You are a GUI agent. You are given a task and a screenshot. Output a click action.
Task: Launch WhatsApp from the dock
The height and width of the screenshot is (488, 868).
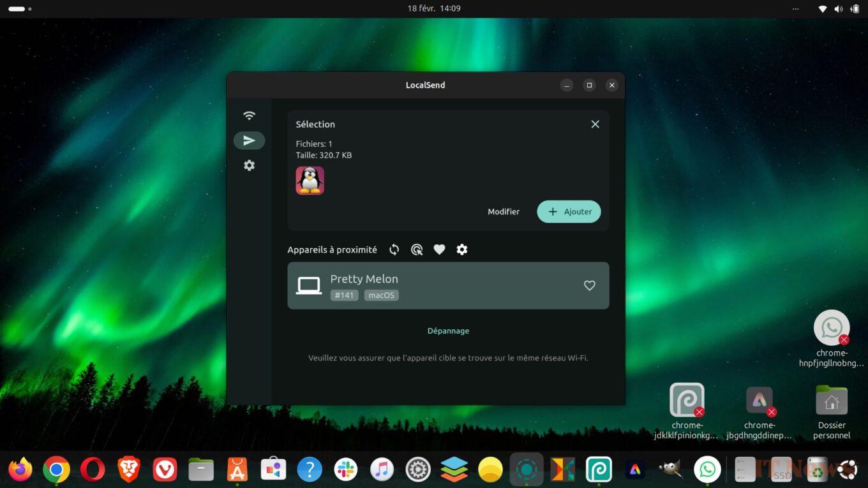[x=707, y=470]
